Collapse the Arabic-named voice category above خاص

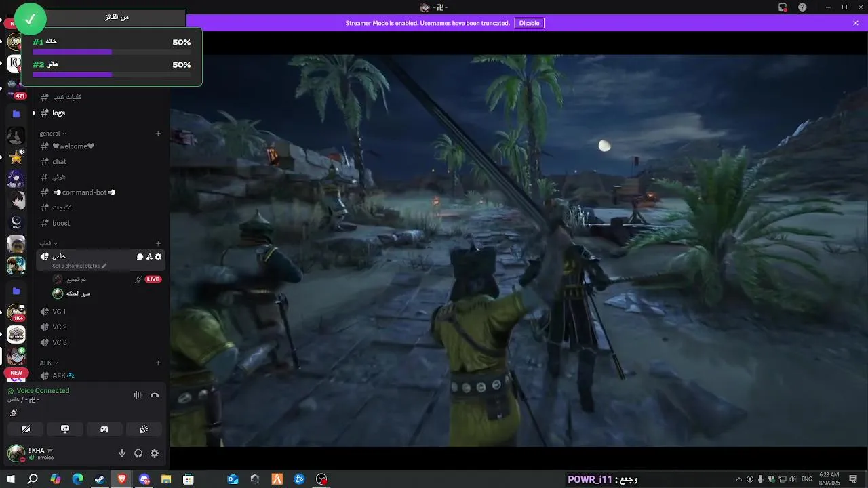[48, 243]
